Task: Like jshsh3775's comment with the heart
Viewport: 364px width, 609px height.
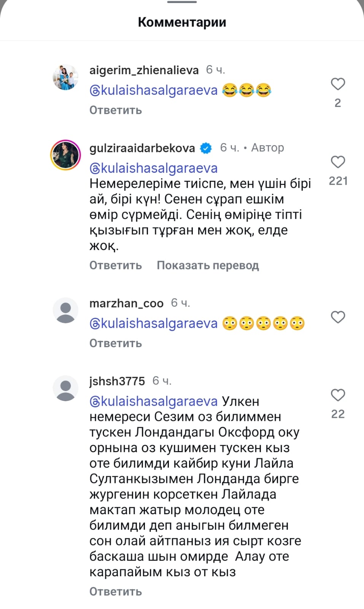Action: click(338, 395)
